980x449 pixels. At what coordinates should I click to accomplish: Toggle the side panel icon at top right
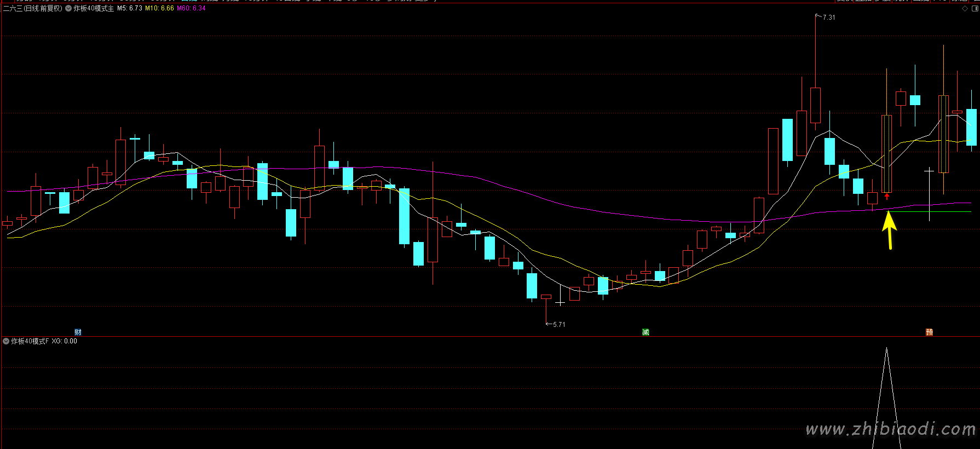(x=974, y=8)
